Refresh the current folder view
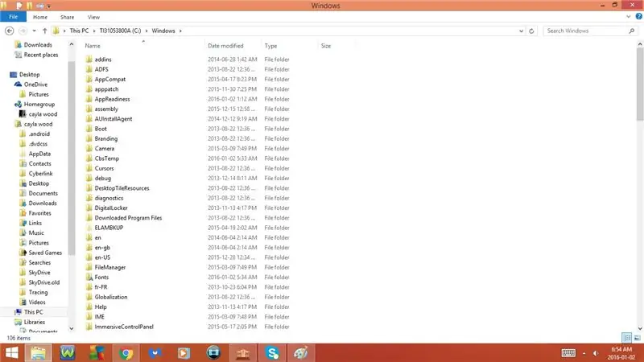 click(x=531, y=31)
